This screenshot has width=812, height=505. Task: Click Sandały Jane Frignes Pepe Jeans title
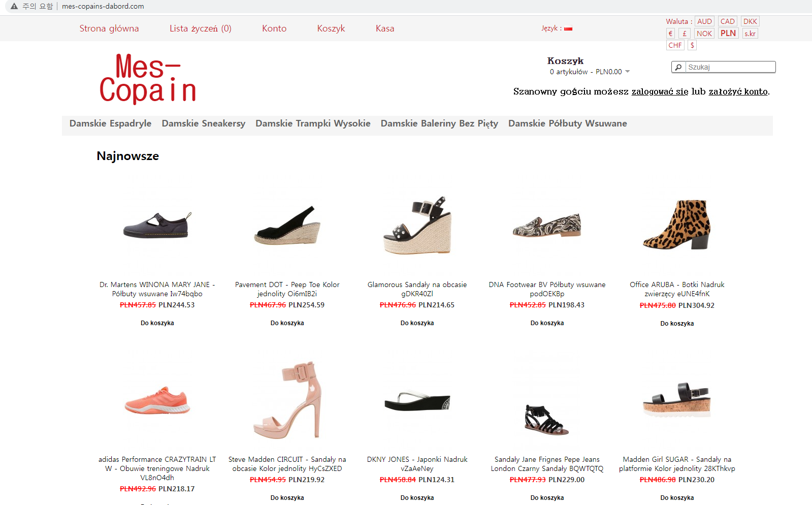click(547, 464)
